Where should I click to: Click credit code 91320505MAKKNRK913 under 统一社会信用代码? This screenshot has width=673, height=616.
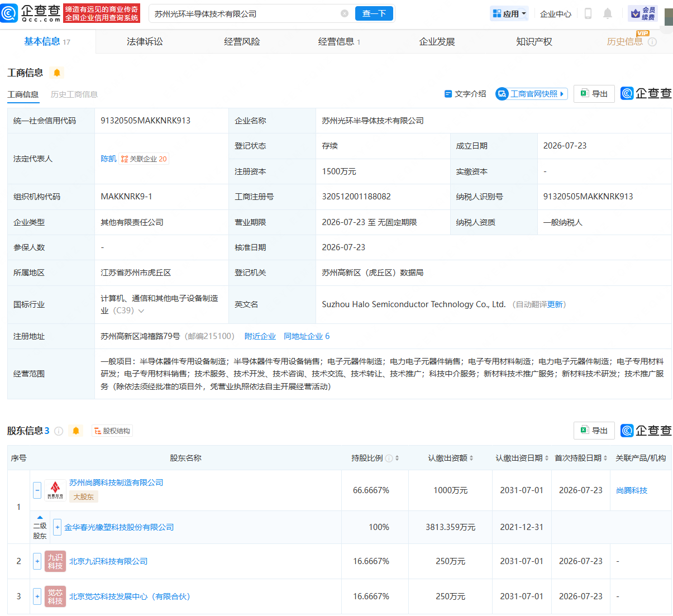click(x=146, y=121)
